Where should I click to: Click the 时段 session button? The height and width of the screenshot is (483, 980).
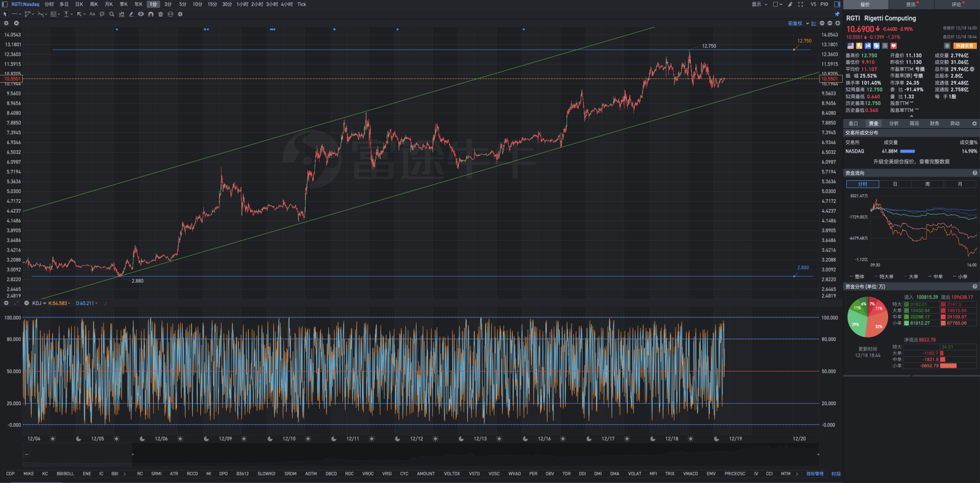tap(836, 474)
